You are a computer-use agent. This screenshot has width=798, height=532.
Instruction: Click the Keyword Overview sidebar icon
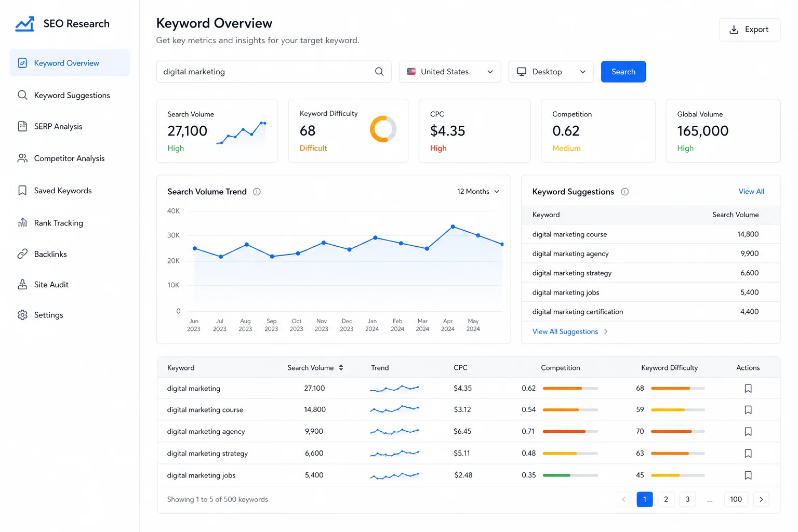(22, 63)
